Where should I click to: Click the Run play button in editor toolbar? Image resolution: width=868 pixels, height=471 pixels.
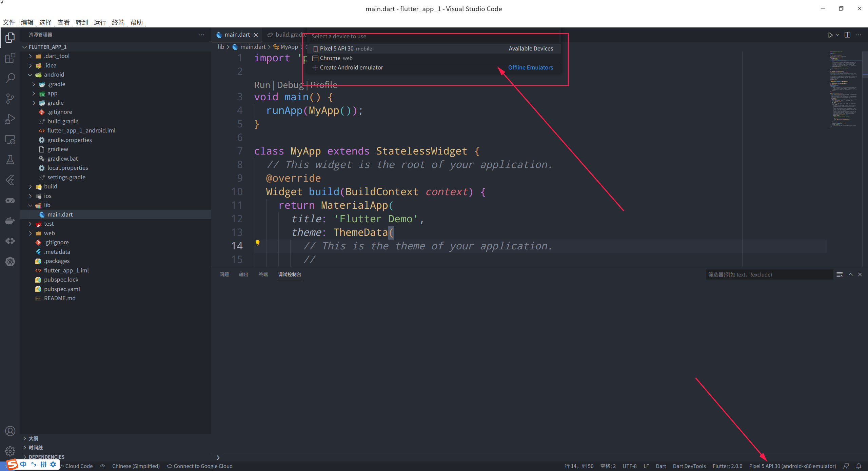pyautogui.click(x=830, y=35)
